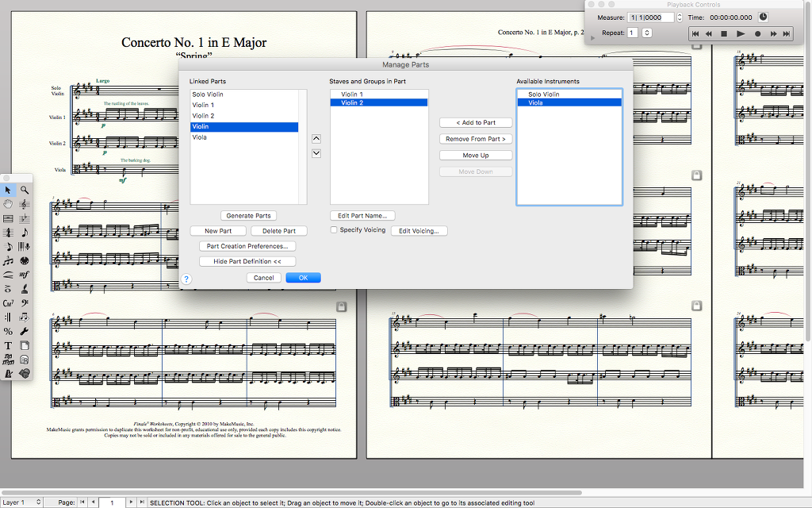Image resolution: width=812 pixels, height=508 pixels.
Task: Select the MIDI tool
Action: click(x=25, y=260)
